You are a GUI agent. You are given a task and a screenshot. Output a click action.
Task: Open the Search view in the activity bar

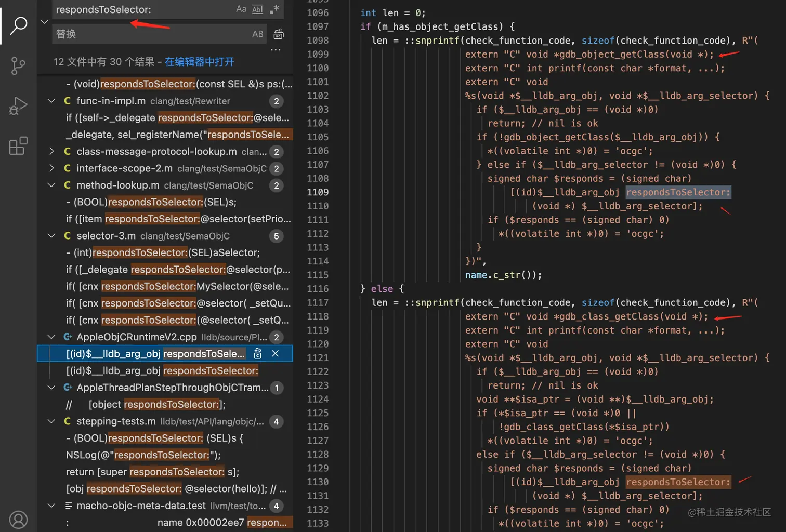coord(18,25)
